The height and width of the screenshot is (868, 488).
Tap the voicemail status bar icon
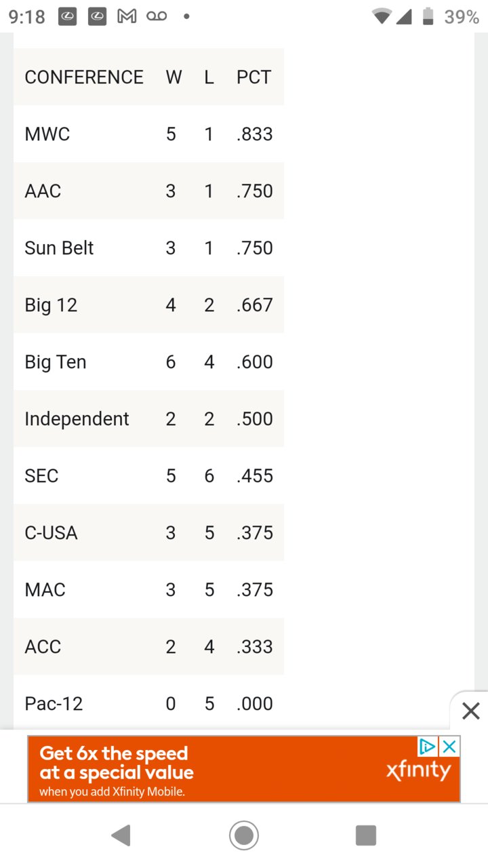(x=157, y=17)
